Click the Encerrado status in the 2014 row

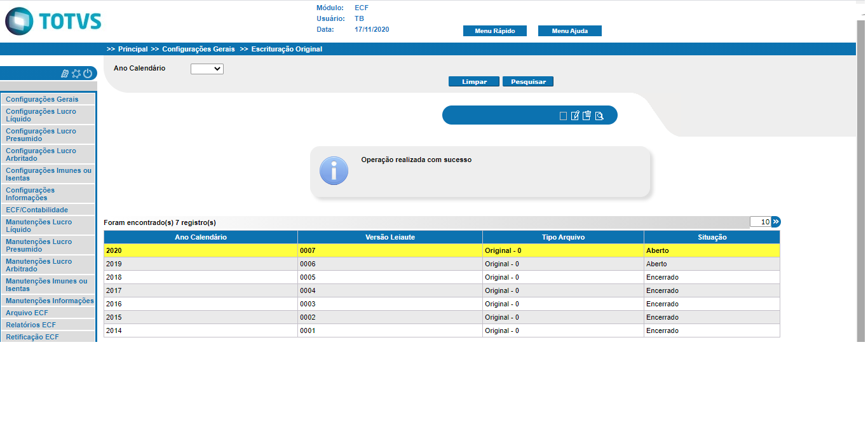(662, 330)
